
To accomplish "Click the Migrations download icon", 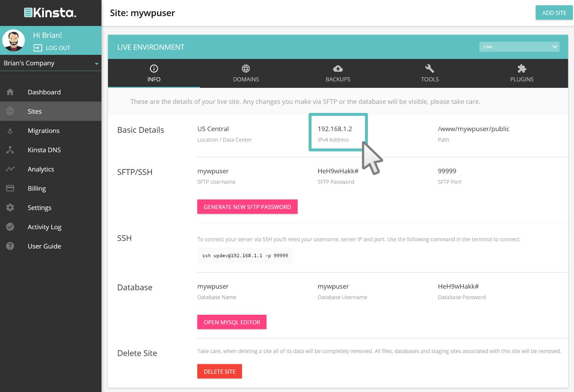I will pos(10,131).
